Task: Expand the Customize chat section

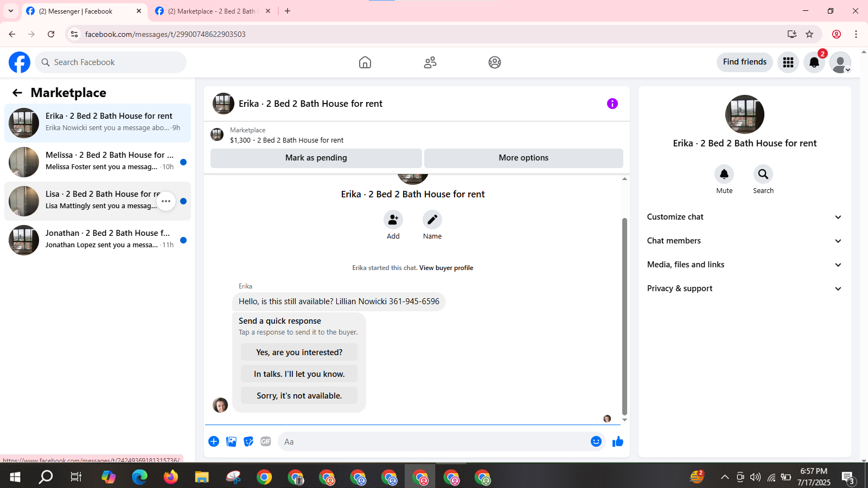Action: coord(745,217)
